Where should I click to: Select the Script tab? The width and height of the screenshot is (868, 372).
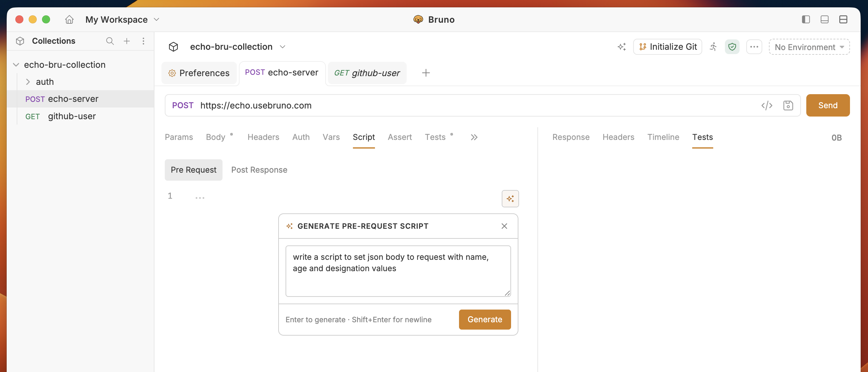[364, 137]
